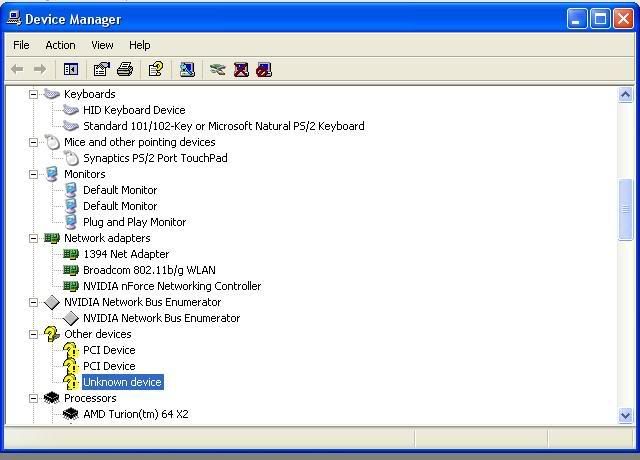Select AMD Turion(tm) 64 X2 text
640x460 pixels.
pyautogui.click(x=136, y=414)
